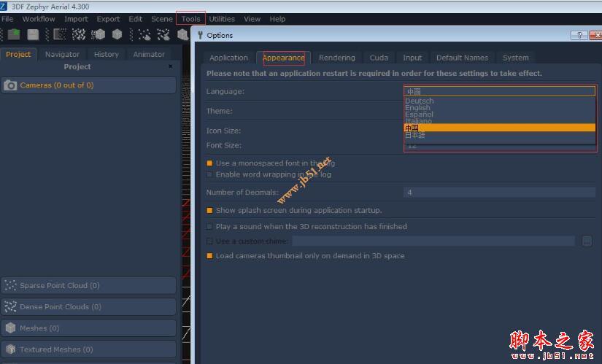Open the Help menu

[x=277, y=19]
